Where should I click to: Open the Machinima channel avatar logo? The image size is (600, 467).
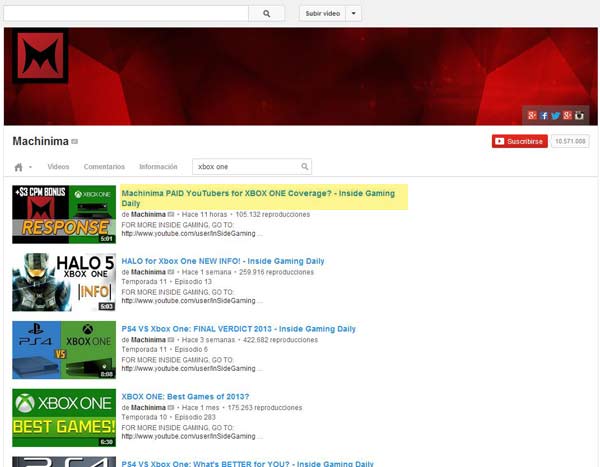pyautogui.click(x=41, y=56)
